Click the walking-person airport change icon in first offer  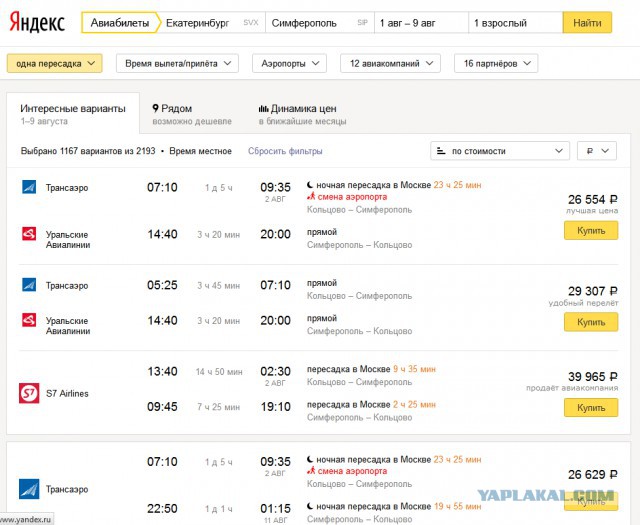click(311, 197)
